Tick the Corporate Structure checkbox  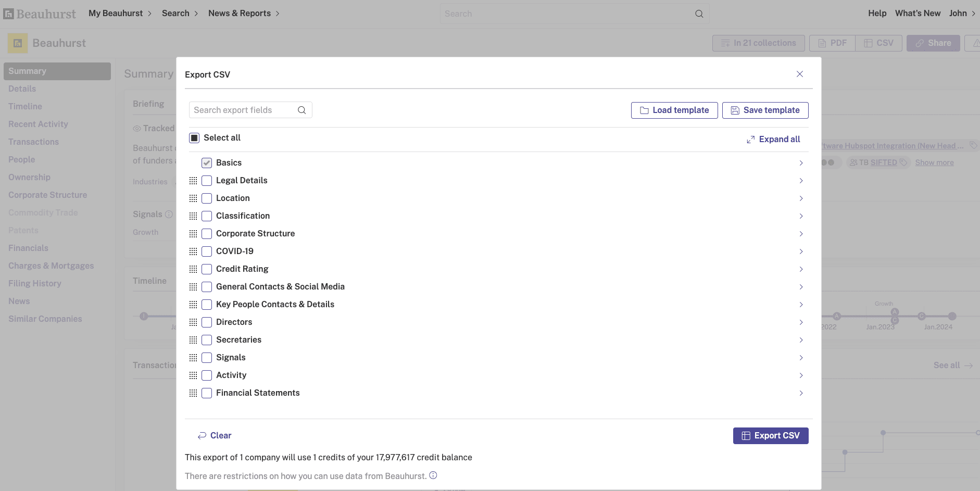pos(207,234)
